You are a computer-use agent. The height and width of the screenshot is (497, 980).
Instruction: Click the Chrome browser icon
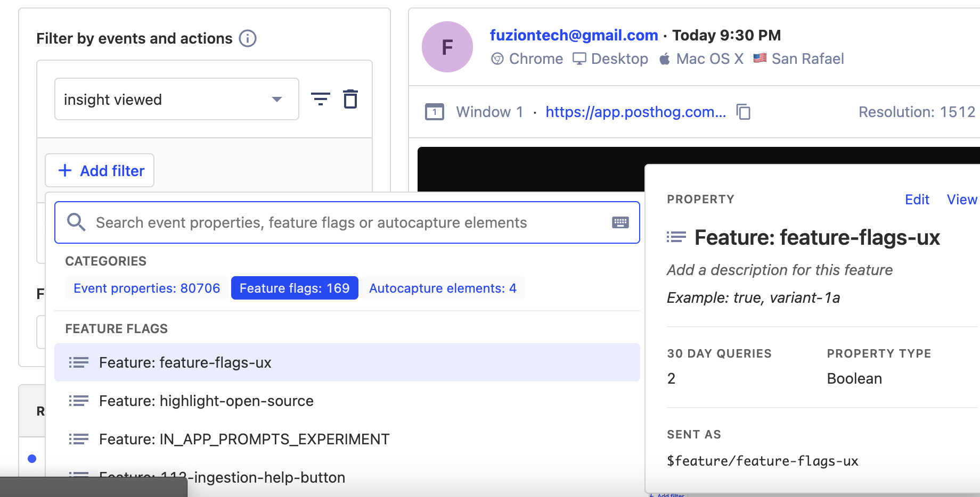point(497,59)
